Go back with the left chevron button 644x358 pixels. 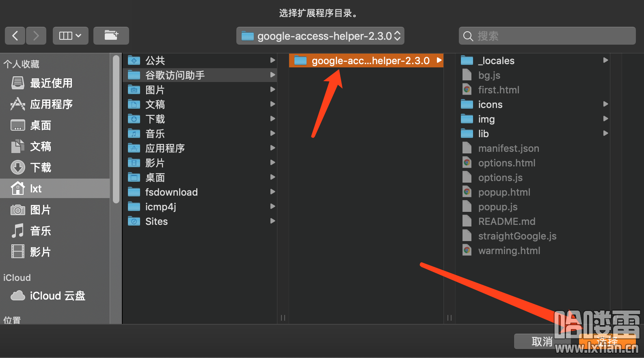(15, 36)
